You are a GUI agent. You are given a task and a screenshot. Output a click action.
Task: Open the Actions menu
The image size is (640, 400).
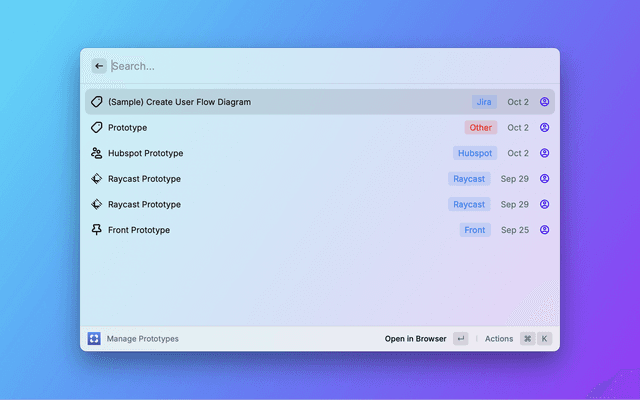click(x=499, y=339)
